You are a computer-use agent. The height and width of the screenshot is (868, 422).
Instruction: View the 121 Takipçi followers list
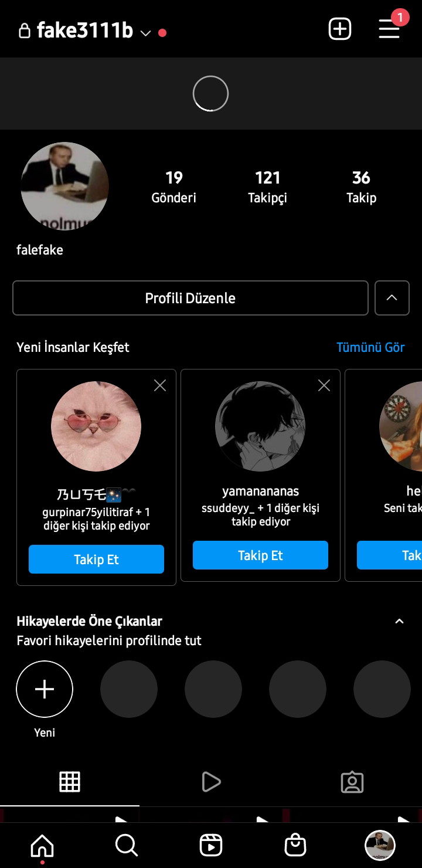pyautogui.click(x=268, y=187)
